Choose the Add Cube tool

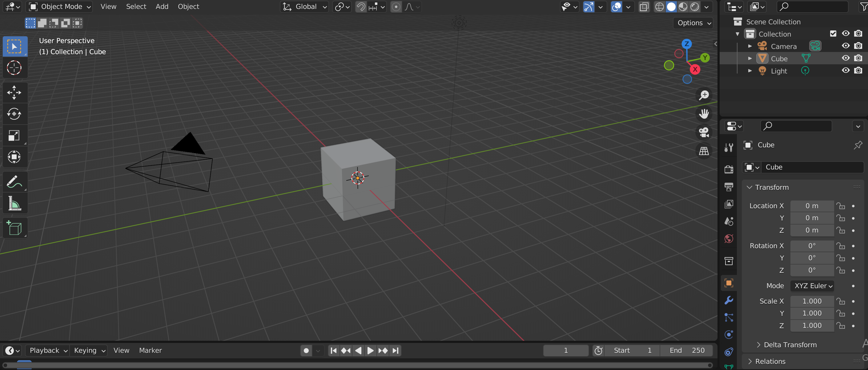[x=14, y=228]
